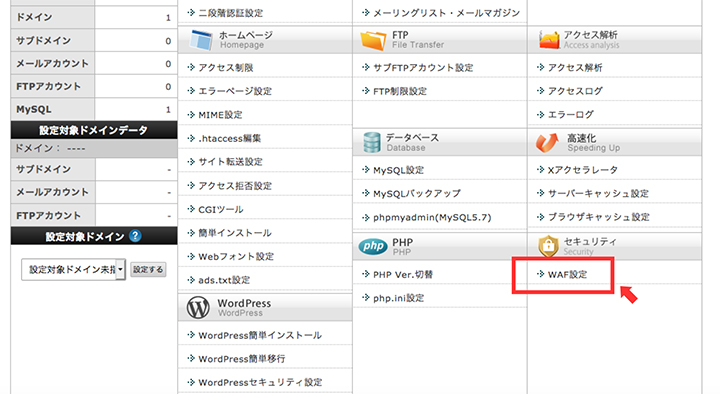Image resolution: width=720 pixels, height=394 pixels.
Task: Click the FTP folder icon
Action: pos(373,40)
